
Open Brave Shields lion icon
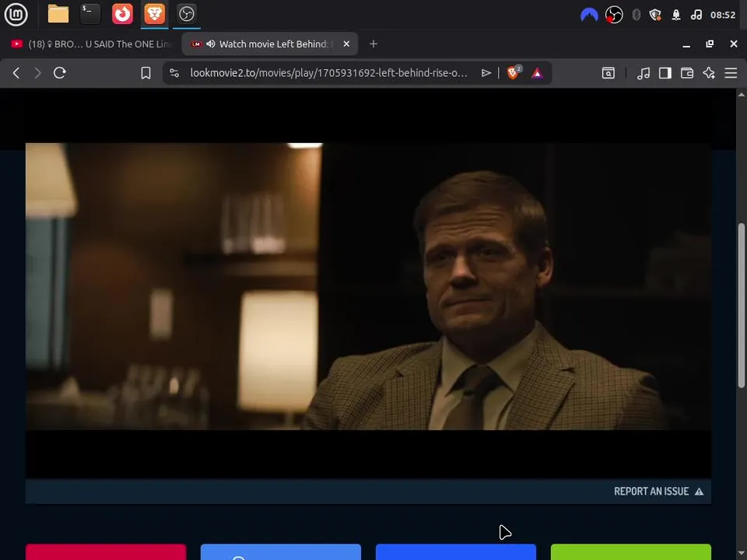tap(514, 72)
